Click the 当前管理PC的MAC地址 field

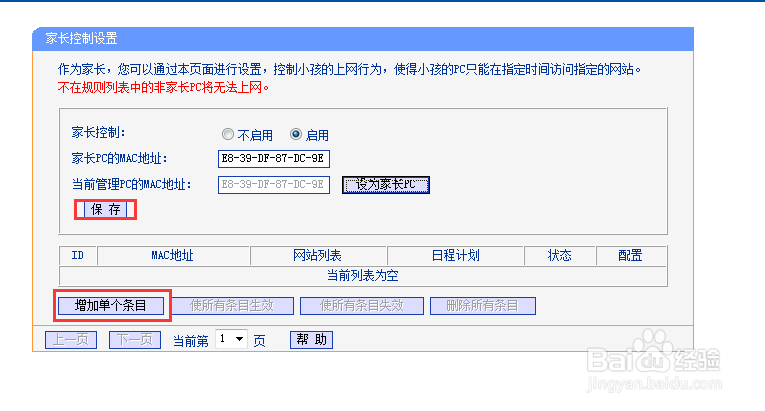click(274, 185)
